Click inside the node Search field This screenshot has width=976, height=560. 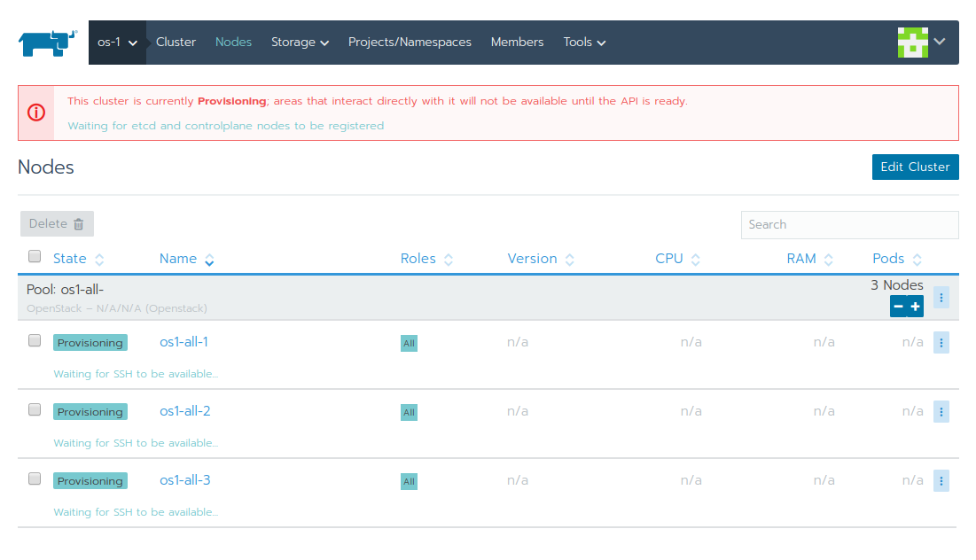pos(849,225)
